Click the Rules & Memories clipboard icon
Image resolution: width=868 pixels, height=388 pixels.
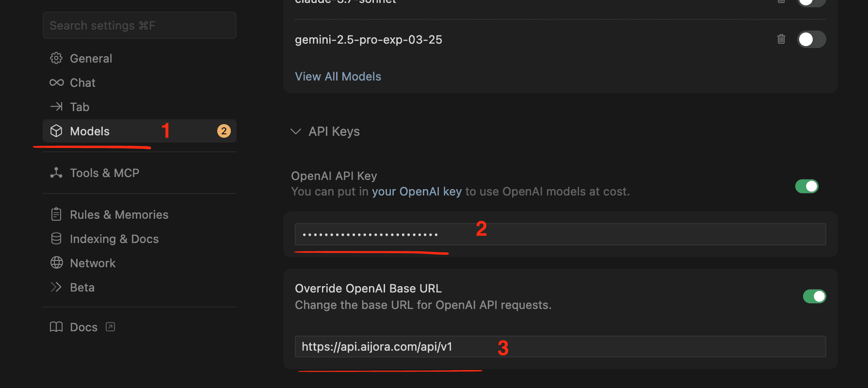tap(56, 214)
